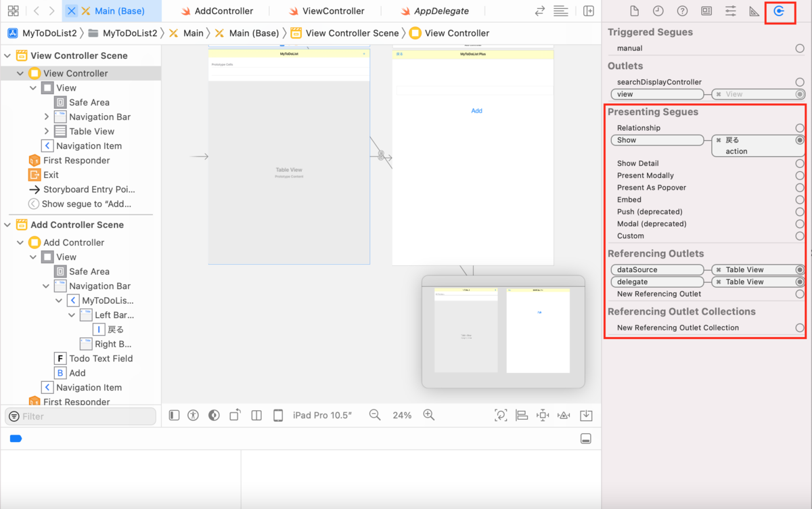Open the related items grid icon
Image resolution: width=812 pixels, height=509 pixels.
click(x=13, y=11)
